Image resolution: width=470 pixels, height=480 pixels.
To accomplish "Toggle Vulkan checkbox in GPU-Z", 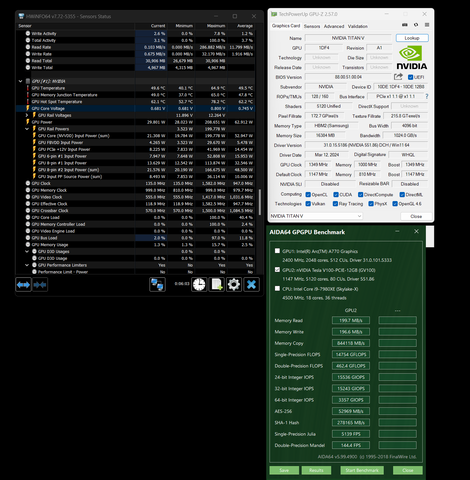I will (308, 204).
